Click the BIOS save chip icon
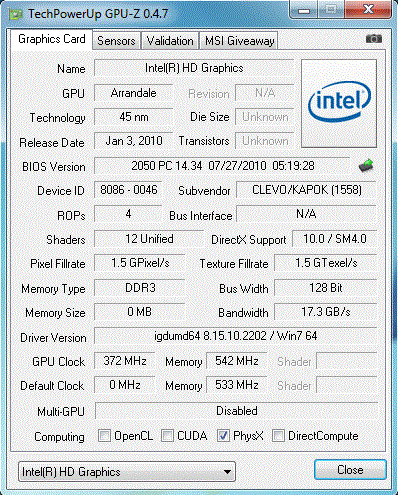This screenshot has height=495, width=398. [366, 165]
